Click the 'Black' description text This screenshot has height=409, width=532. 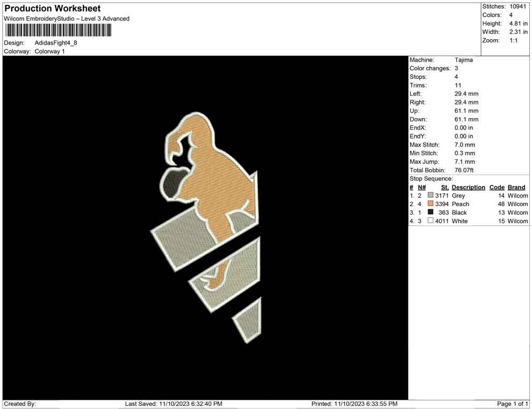click(459, 213)
